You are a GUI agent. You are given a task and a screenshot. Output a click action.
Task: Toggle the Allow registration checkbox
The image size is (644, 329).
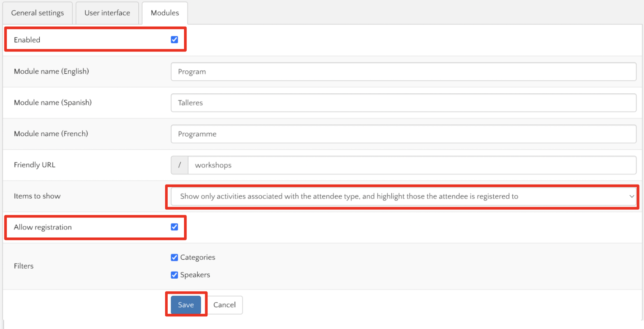(x=174, y=227)
